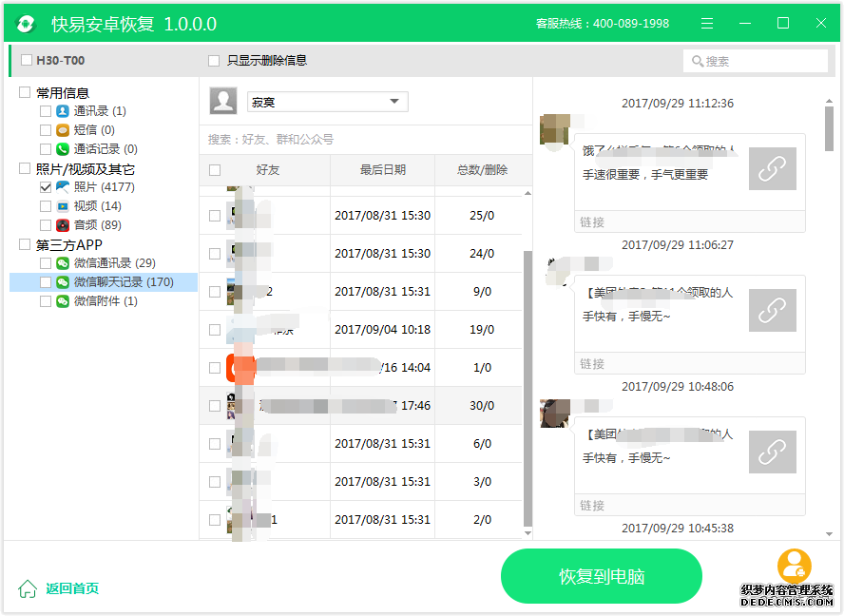This screenshot has height=616, width=844.
Task: Open the hamburger menu in title bar
Action: click(707, 23)
